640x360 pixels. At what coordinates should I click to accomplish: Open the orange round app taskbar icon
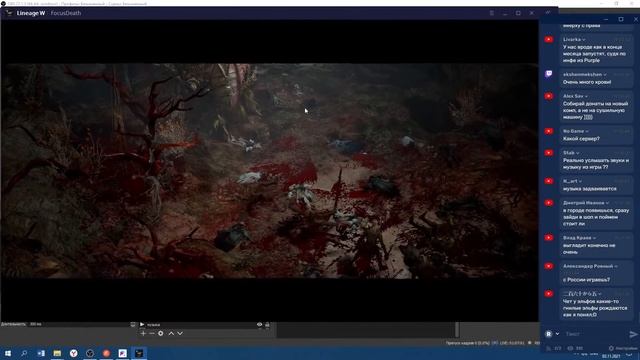pos(106,353)
